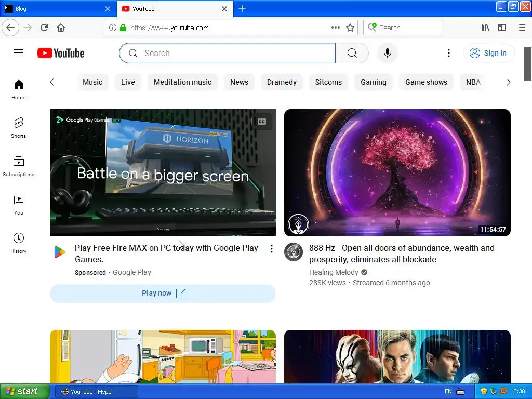The width and height of the screenshot is (532, 399).
Task: Bookmark this page with the star
Action: [x=350, y=28]
